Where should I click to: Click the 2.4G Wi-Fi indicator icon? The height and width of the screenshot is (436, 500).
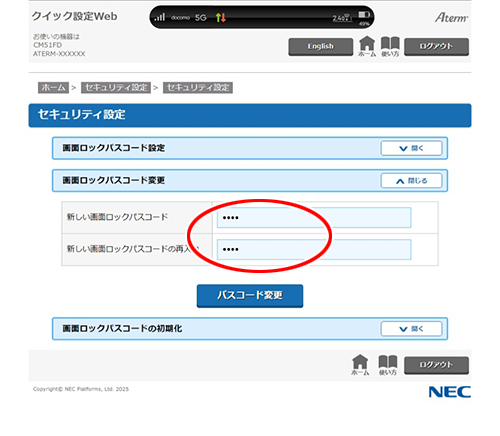(x=342, y=18)
